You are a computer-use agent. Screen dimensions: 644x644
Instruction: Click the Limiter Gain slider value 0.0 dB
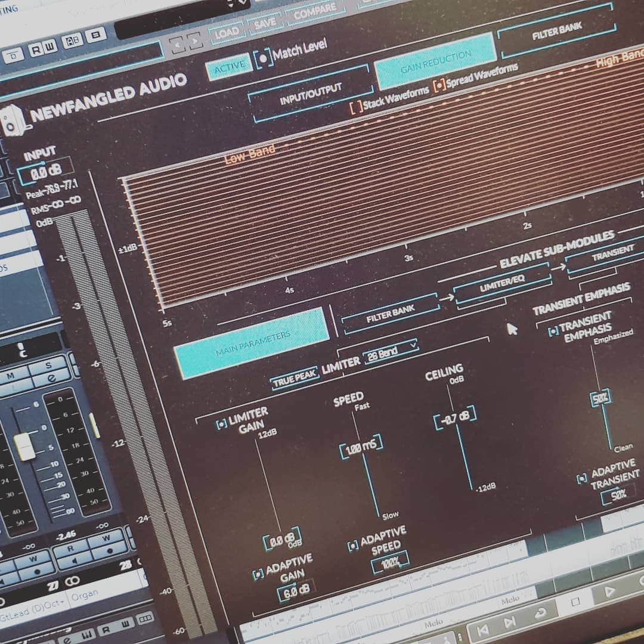(283, 538)
